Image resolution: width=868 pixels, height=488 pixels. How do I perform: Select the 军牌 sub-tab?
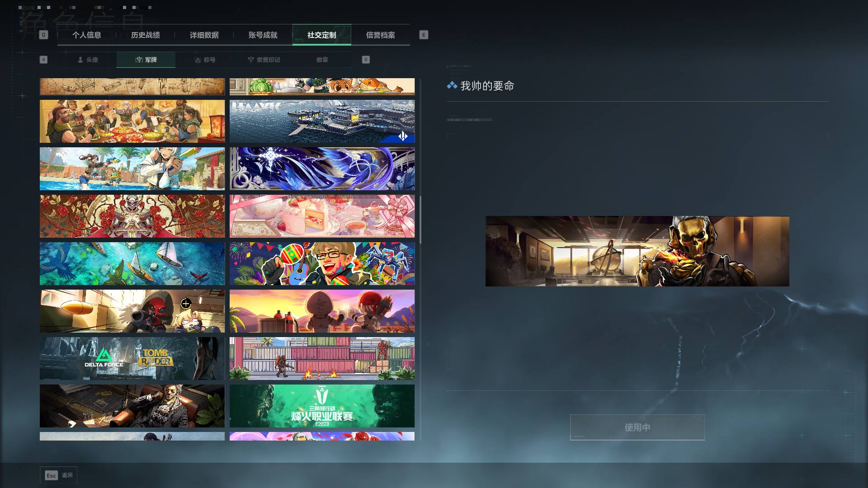tap(146, 60)
